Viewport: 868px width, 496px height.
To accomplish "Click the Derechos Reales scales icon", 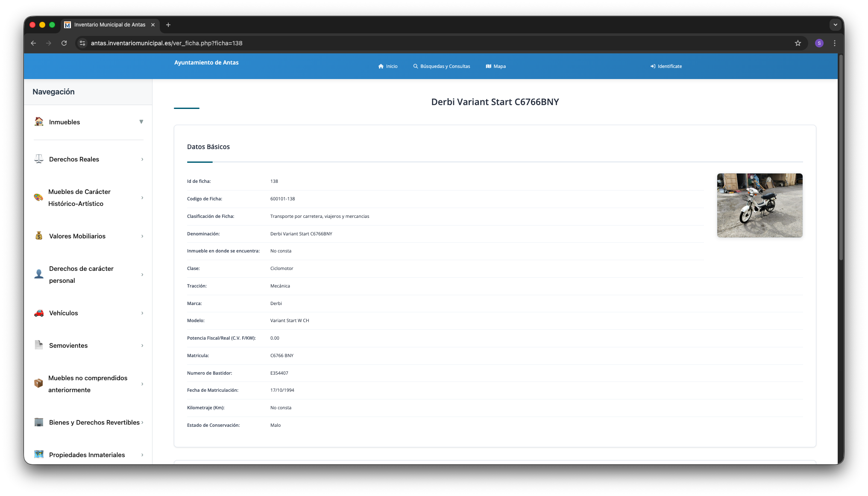I will [38, 159].
